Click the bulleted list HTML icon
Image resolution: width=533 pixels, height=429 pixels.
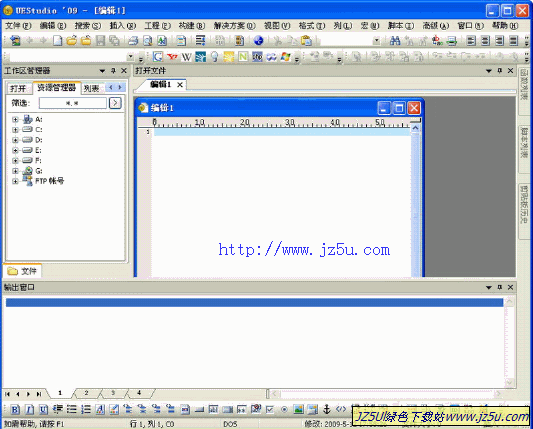(x=72, y=409)
